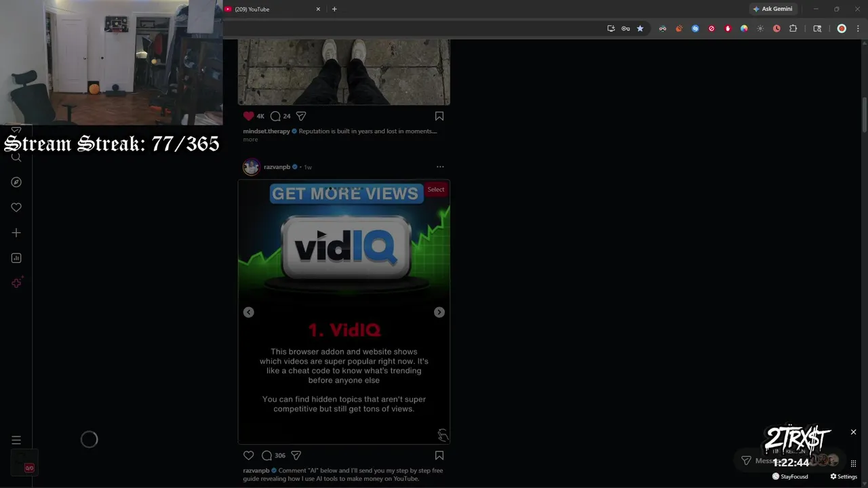Open the 306 comments on razvanpb post

coord(273,455)
